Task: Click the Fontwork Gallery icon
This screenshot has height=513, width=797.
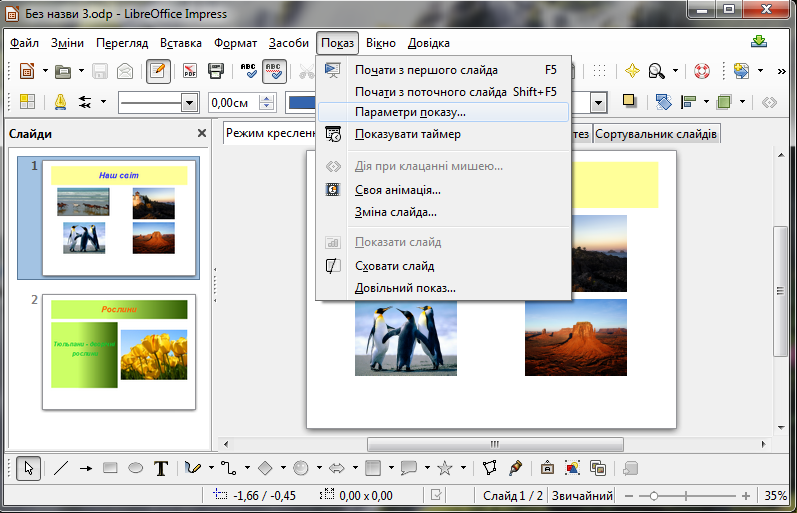Action: click(x=547, y=468)
